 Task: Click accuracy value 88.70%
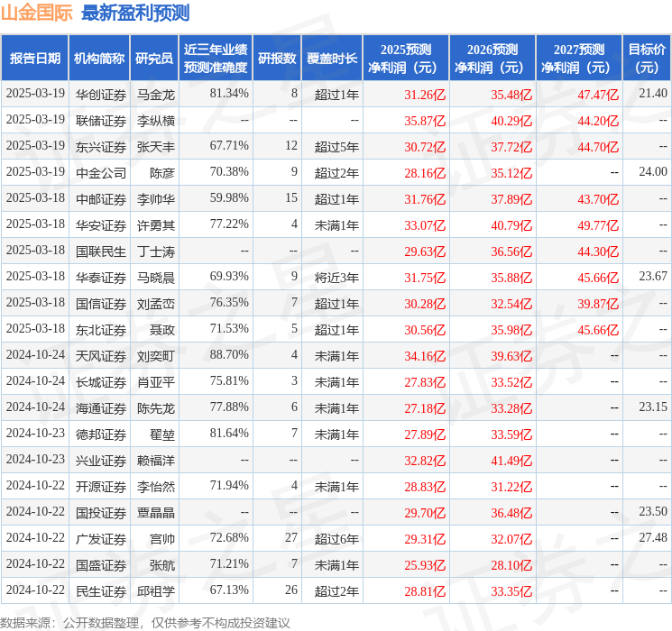(x=229, y=354)
